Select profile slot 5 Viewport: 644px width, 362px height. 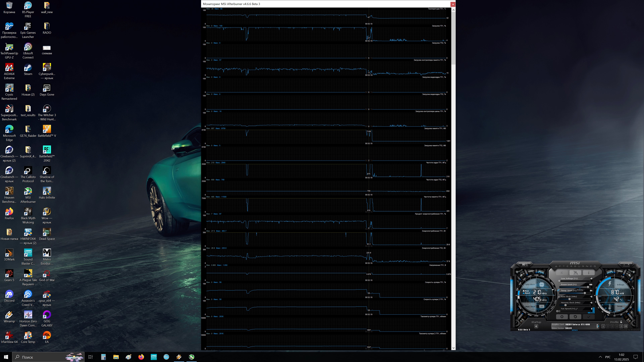(x=621, y=326)
